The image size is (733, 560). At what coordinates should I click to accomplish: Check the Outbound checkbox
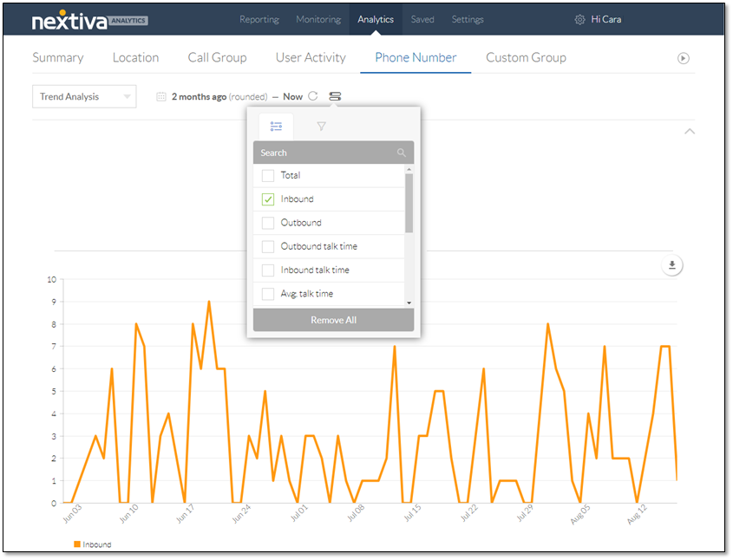(268, 223)
